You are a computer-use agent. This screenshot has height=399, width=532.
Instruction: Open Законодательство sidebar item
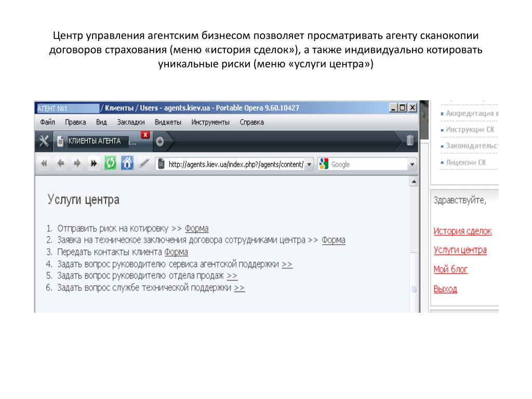tap(472, 146)
